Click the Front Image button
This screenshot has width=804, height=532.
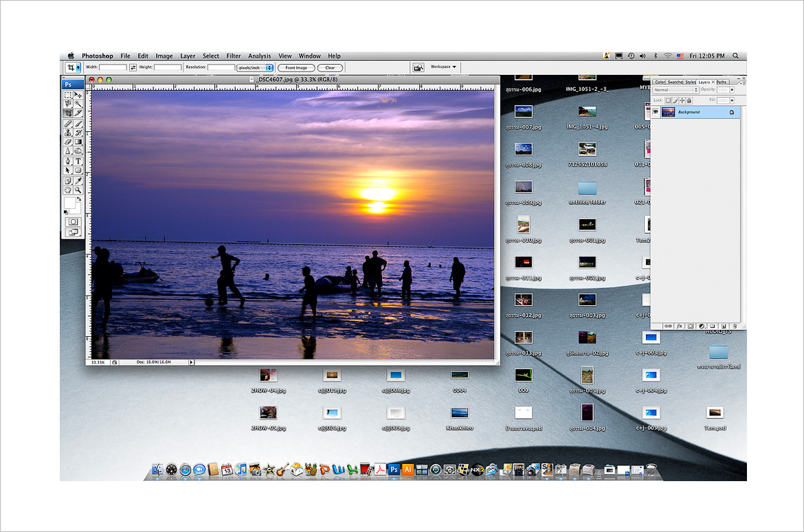point(296,67)
